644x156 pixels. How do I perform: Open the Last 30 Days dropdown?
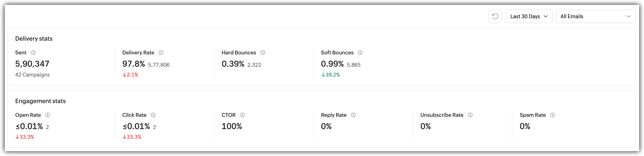pos(529,17)
